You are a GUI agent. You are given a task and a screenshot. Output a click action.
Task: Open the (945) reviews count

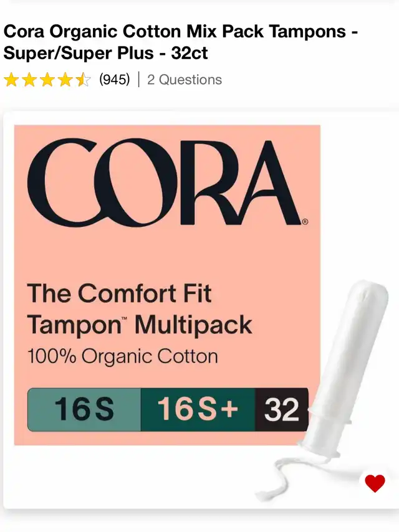pos(115,80)
